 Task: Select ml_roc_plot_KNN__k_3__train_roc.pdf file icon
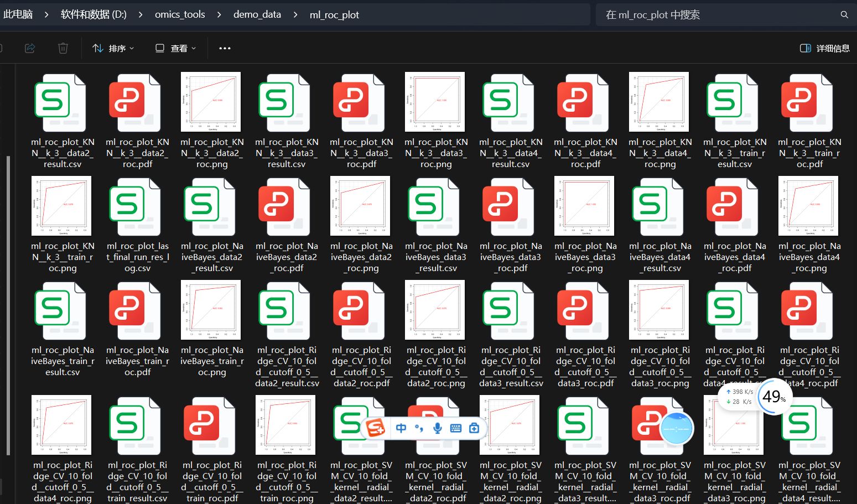(x=808, y=103)
